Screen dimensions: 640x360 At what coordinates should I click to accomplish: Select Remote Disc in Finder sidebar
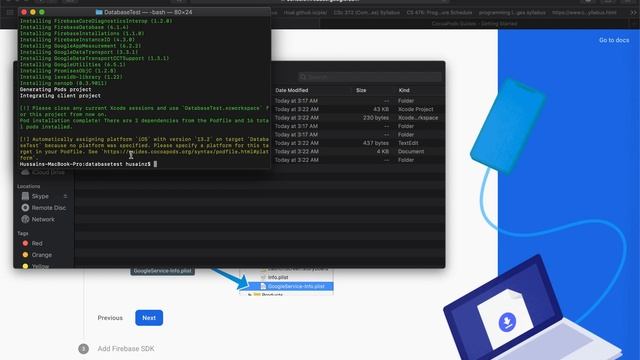43,208
